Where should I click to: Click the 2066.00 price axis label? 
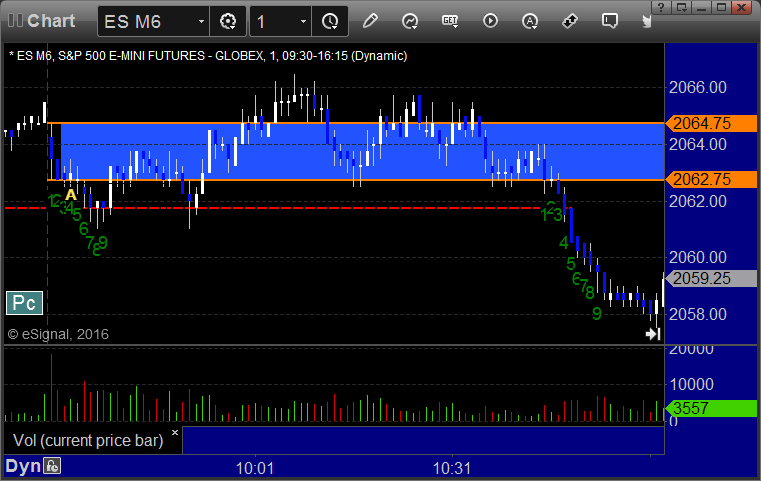pyautogui.click(x=697, y=87)
